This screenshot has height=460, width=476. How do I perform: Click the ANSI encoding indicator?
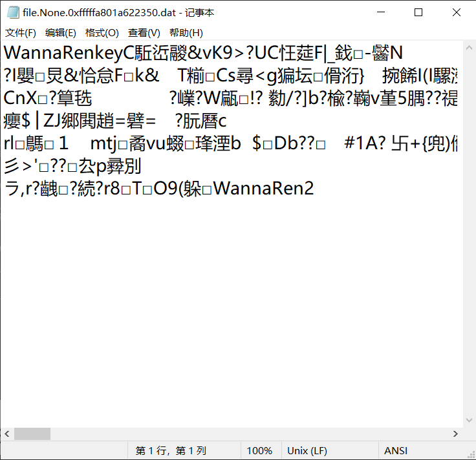[396, 451]
